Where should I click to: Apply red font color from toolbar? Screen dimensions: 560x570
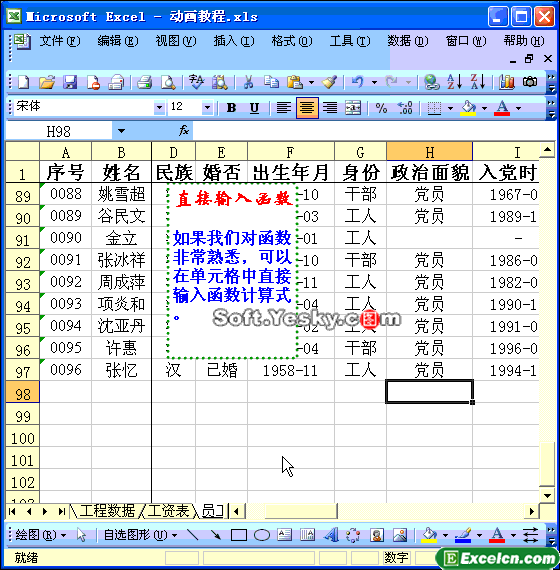coord(502,108)
